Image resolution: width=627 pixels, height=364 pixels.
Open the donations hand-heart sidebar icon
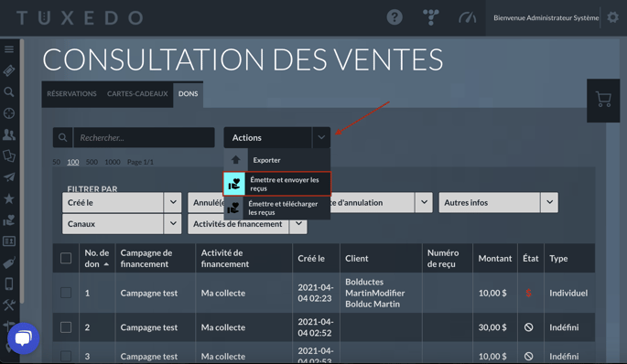(x=9, y=219)
